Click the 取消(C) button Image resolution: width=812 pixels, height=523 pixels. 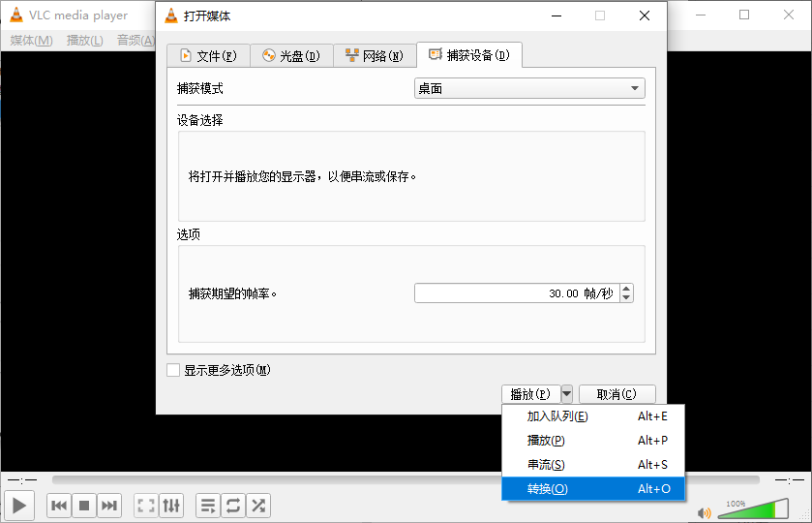click(617, 394)
